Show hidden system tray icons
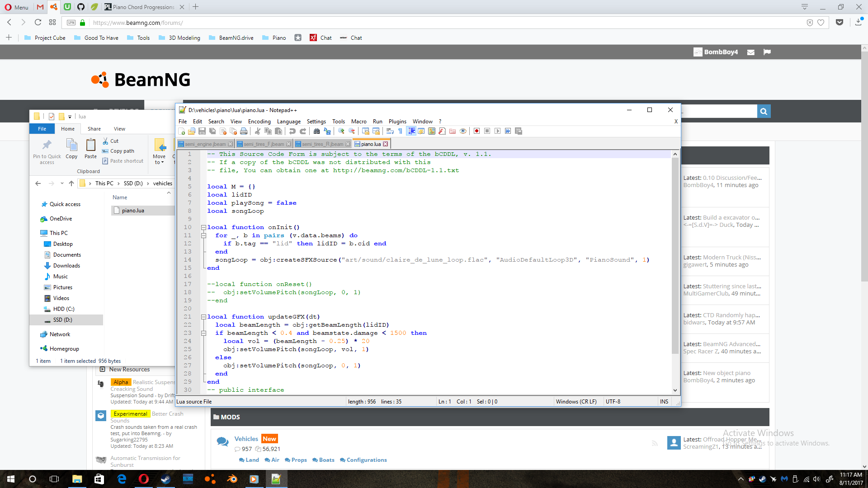Viewport: 868px width, 488px height. (x=741, y=479)
